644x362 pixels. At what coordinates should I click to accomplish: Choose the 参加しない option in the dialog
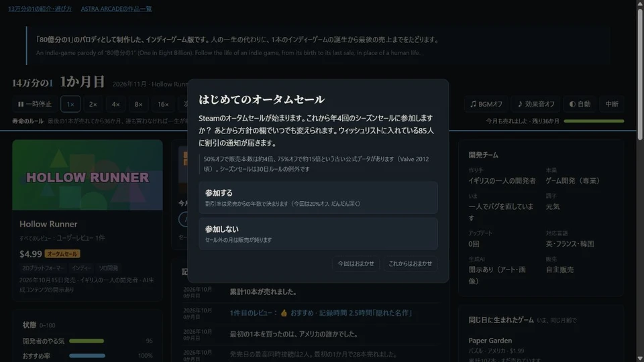click(318, 233)
